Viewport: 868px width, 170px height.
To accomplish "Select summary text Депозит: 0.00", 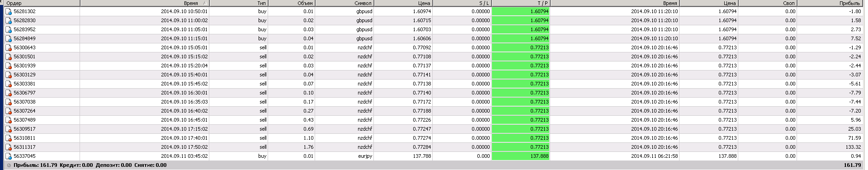I will (113, 165).
